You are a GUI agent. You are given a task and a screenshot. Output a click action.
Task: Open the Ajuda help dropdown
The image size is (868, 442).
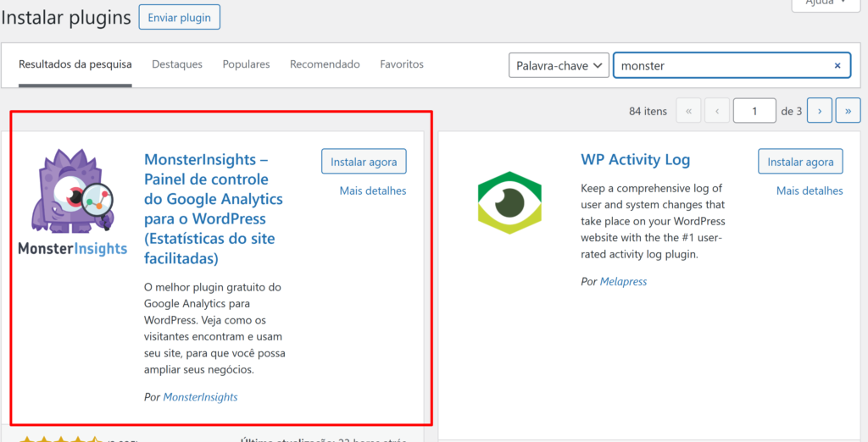pyautogui.click(x=826, y=3)
